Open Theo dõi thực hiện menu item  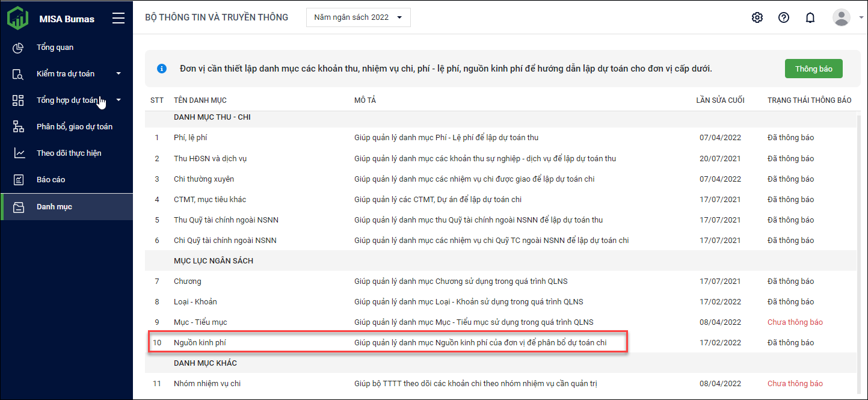pyautogui.click(x=69, y=153)
